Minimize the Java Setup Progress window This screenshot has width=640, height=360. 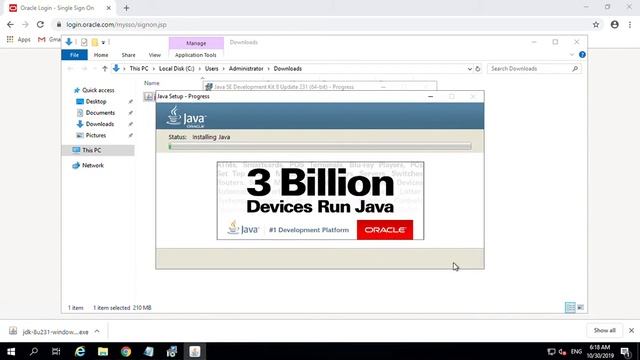tap(431, 96)
